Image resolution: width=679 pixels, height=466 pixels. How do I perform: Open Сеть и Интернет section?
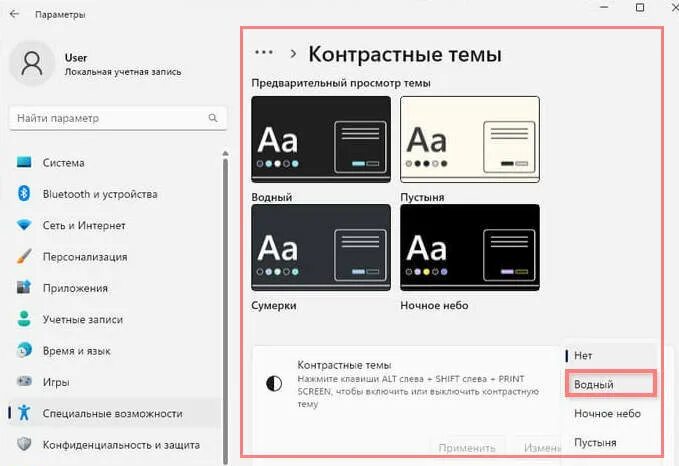(x=115, y=225)
